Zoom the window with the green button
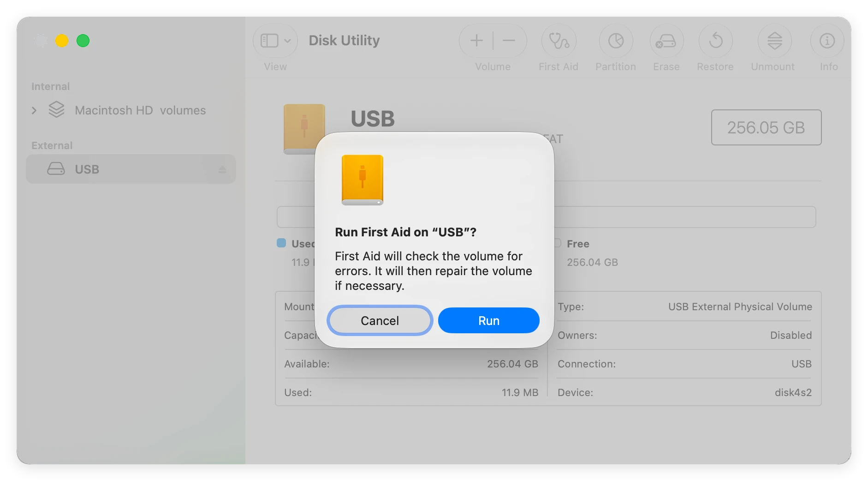Image resolution: width=868 pixels, height=481 pixels. tap(83, 41)
